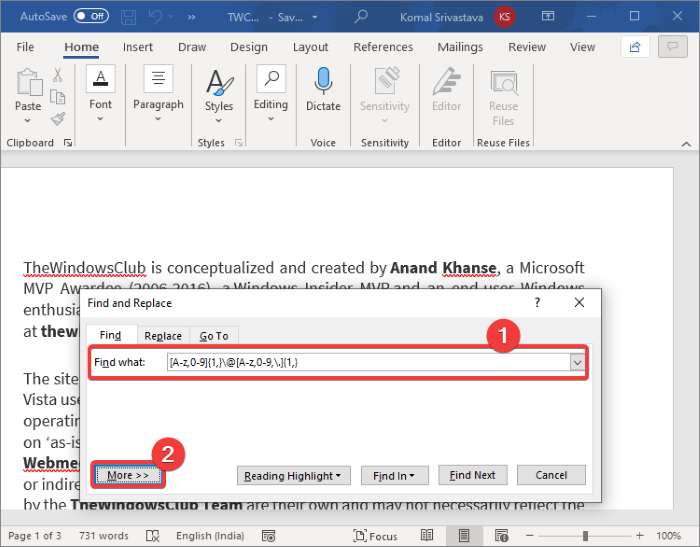Click the Find Next button
This screenshot has height=547, width=700.
pyautogui.click(x=472, y=475)
